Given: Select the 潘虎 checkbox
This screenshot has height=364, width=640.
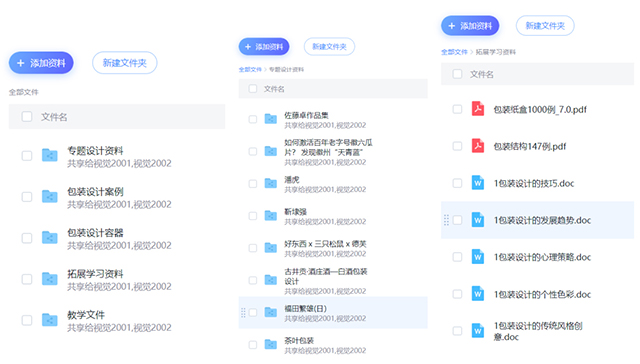Looking at the screenshot, I should click(x=253, y=184).
